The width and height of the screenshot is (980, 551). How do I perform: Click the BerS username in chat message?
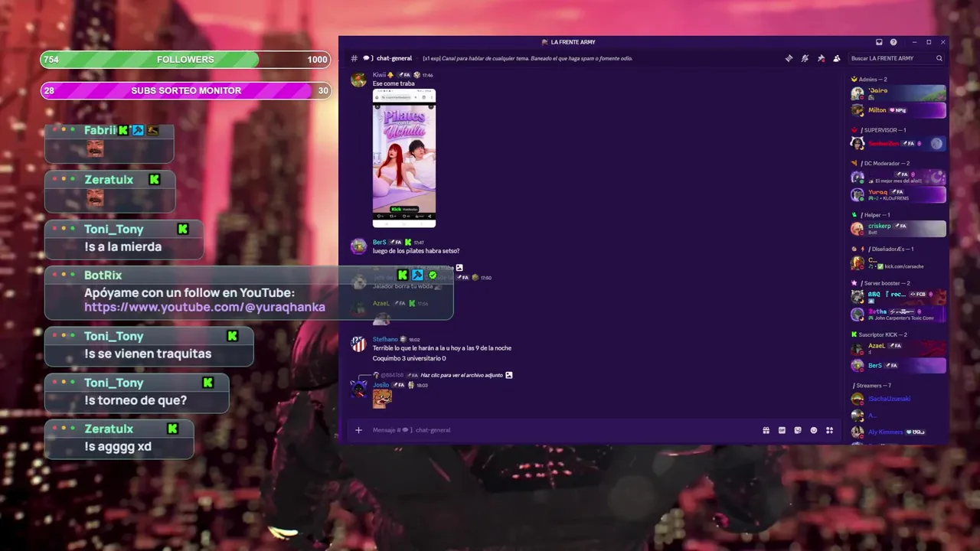point(379,243)
